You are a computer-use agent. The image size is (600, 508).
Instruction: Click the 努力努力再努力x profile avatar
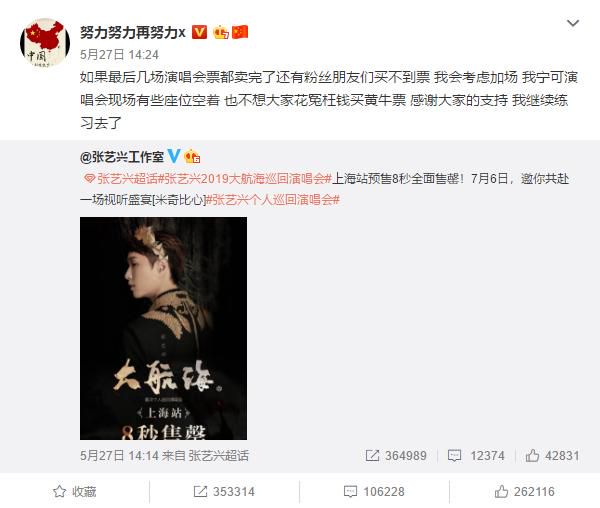coord(45,42)
